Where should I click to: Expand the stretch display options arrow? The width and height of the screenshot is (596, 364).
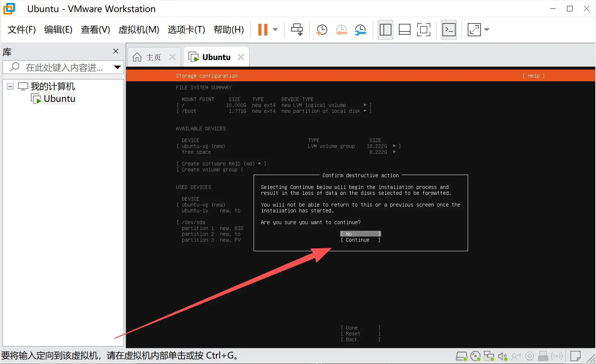click(487, 30)
